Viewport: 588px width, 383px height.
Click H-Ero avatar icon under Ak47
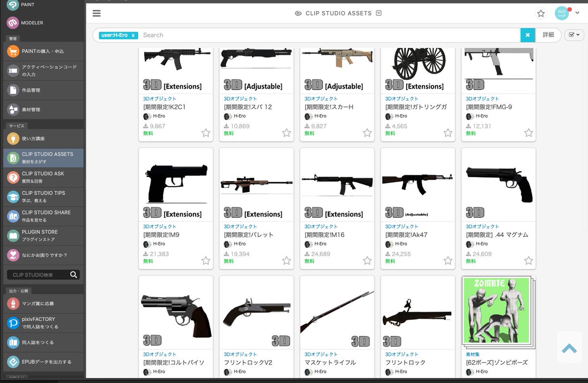click(389, 244)
